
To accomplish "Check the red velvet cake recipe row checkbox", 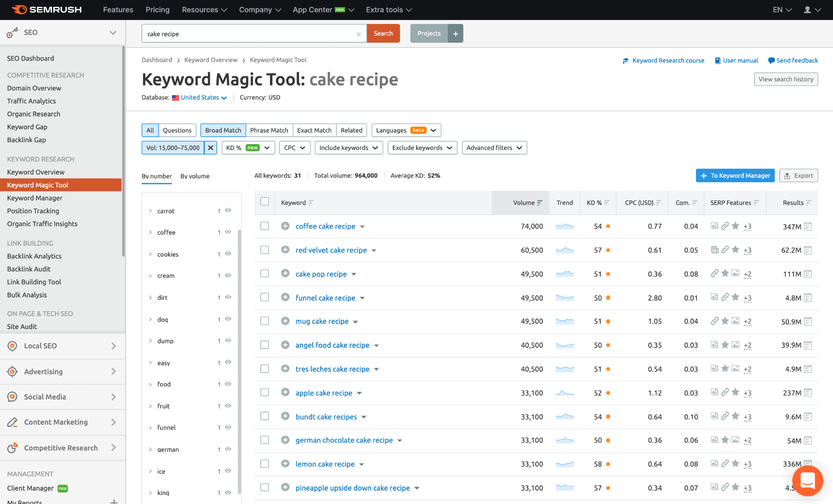I will coord(265,250).
